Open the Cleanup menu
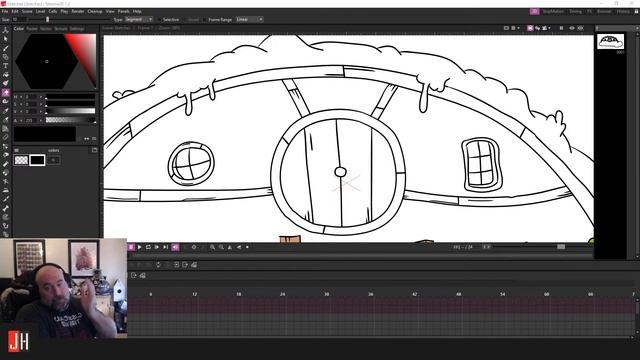640x360 pixels. click(x=95, y=11)
